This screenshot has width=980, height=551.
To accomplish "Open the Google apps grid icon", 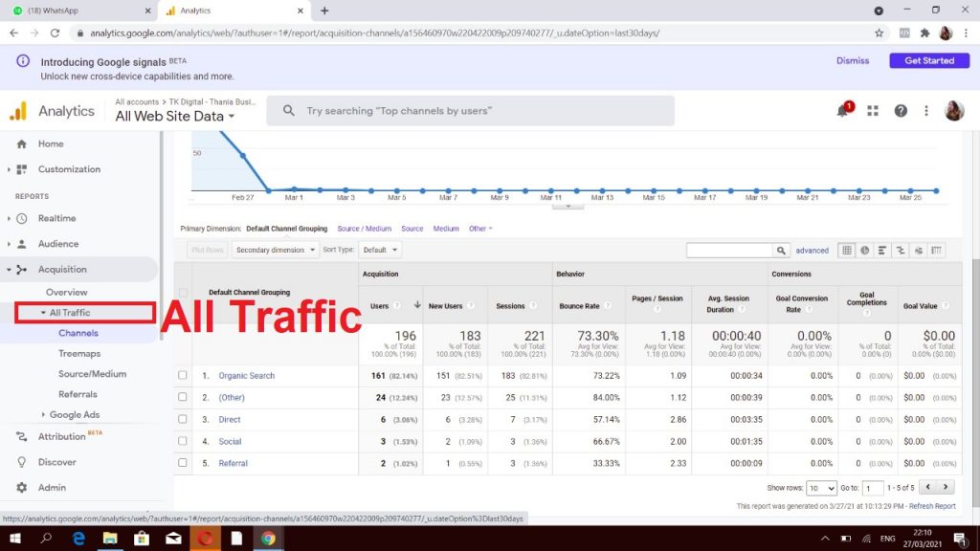I will point(873,111).
